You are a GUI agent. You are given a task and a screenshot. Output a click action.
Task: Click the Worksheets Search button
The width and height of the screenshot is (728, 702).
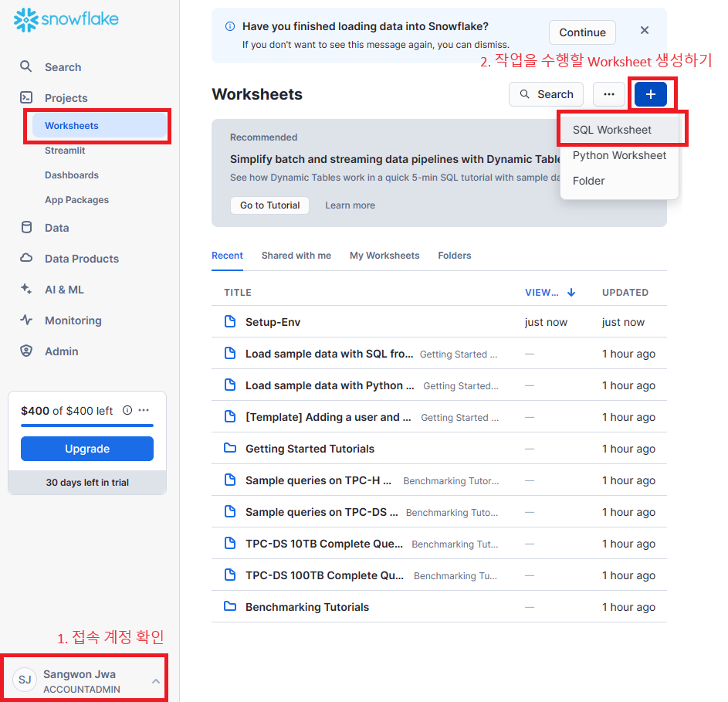pos(546,94)
